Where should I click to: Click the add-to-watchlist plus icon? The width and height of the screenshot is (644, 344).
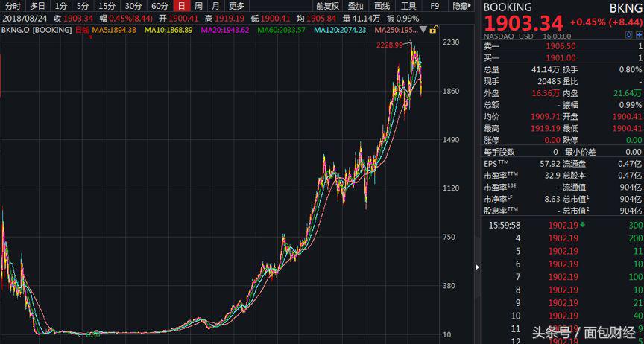pos(639,35)
